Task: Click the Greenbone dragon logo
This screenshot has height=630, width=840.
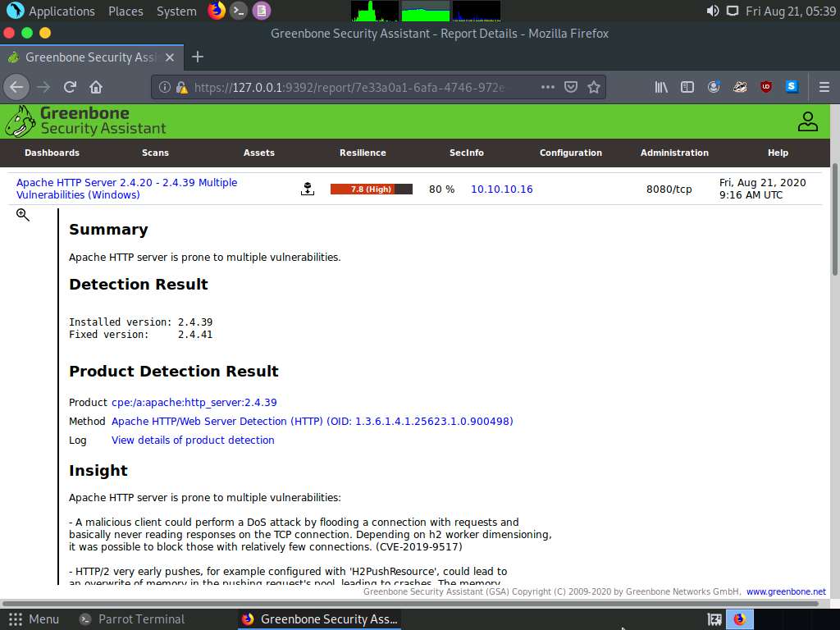Action: [x=21, y=121]
